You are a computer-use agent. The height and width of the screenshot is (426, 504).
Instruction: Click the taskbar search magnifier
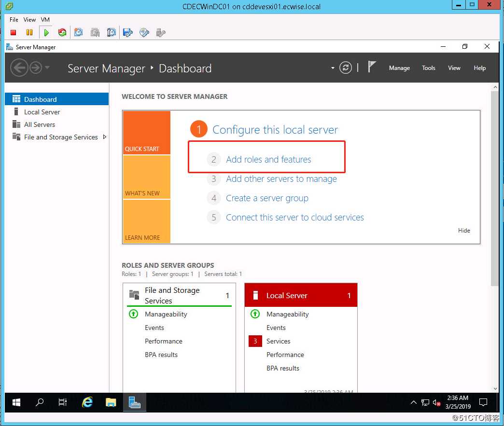tap(40, 402)
